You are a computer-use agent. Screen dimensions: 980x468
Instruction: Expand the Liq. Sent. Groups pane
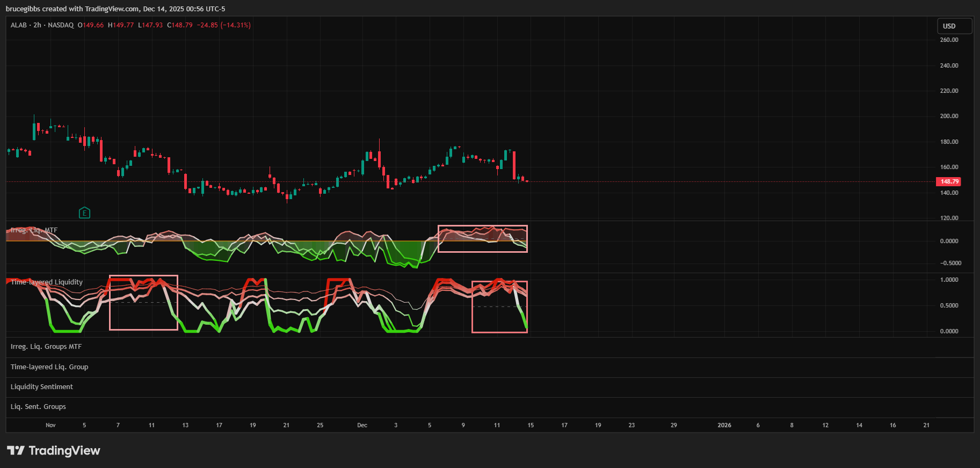(38, 407)
